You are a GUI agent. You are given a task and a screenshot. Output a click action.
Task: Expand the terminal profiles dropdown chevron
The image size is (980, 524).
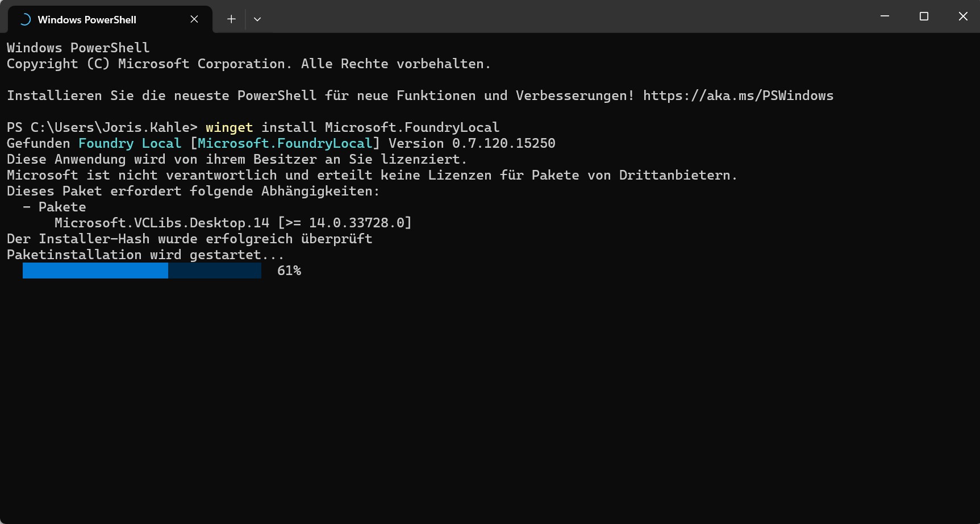(x=257, y=19)
